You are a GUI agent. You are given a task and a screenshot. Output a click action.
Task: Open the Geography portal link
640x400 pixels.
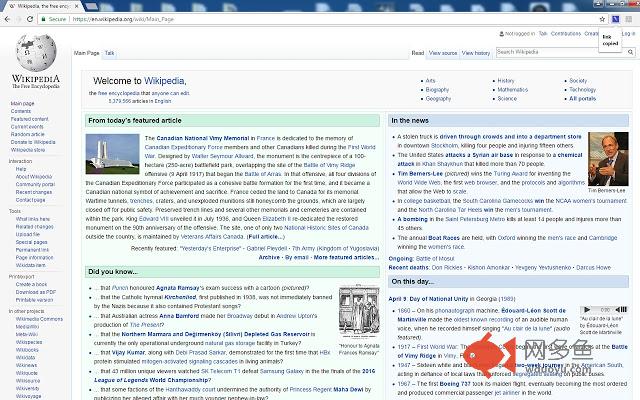tap(438, 99)
